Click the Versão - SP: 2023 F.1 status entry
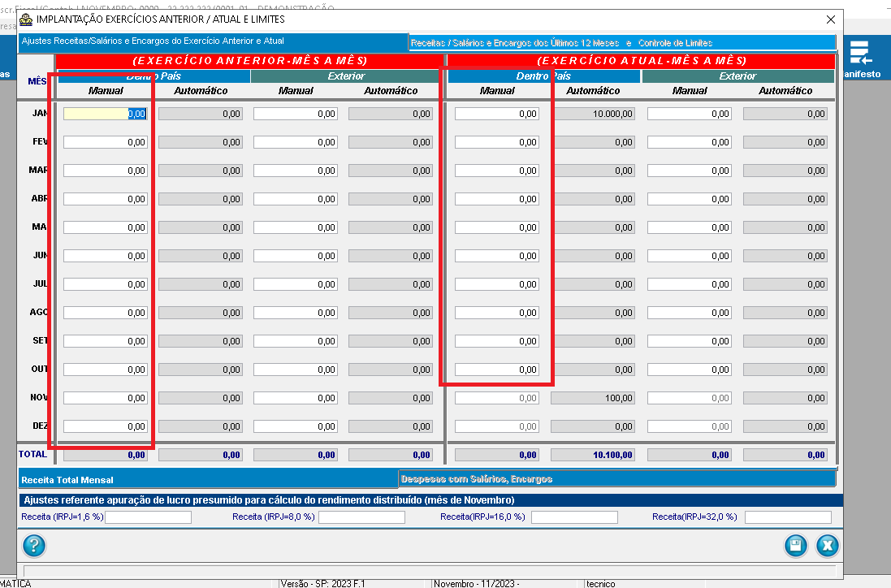891x588 pixels. pos(323,583)
